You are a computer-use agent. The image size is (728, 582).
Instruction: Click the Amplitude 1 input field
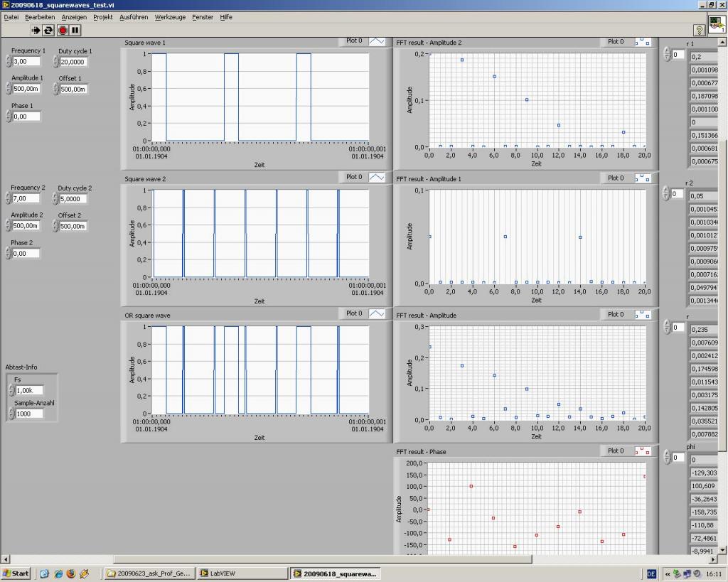26,89
